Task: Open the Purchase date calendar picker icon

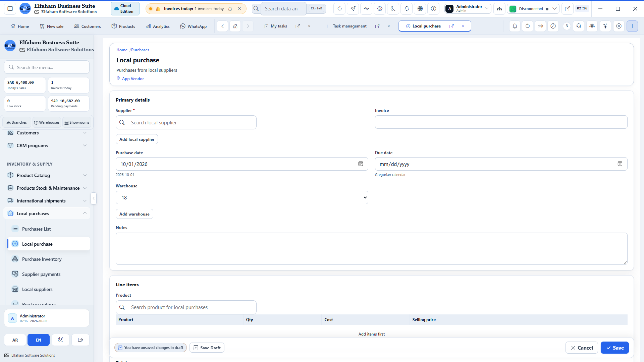Action: click(x=361, y=164)
